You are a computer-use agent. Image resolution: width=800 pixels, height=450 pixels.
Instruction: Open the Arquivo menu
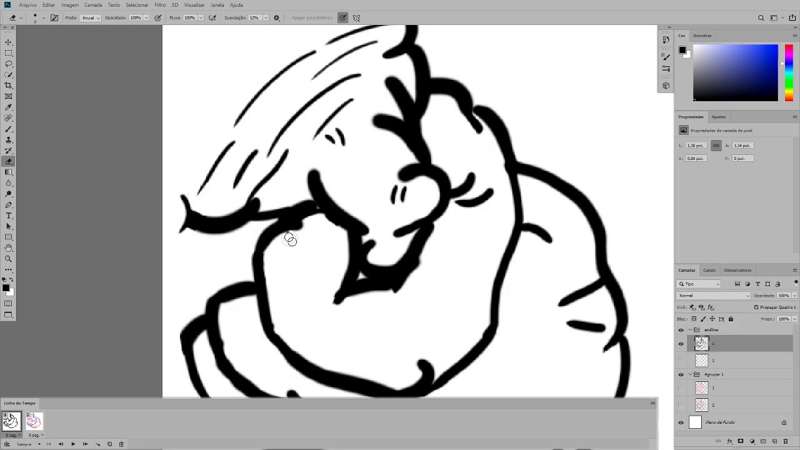click(x=28, y=5)
